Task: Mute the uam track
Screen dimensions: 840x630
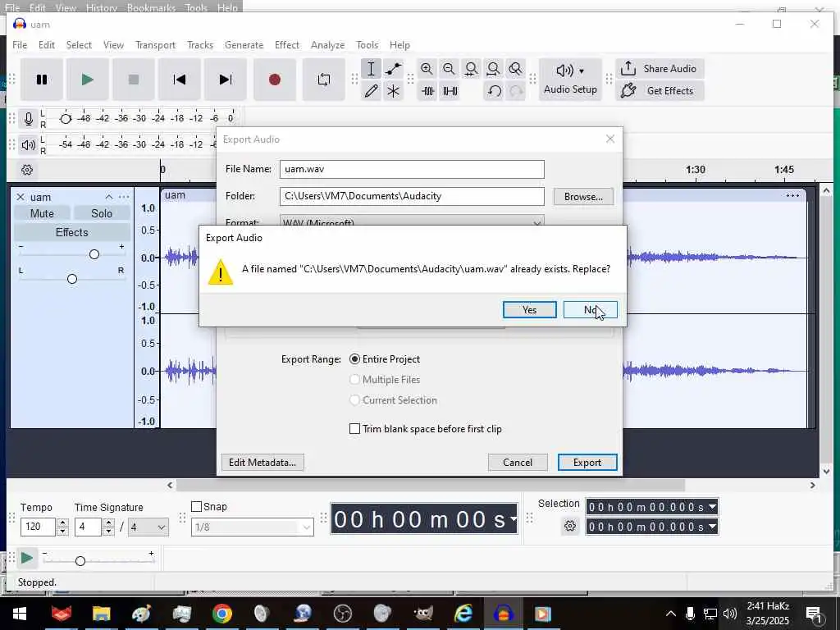Action: tap(42, 213)
